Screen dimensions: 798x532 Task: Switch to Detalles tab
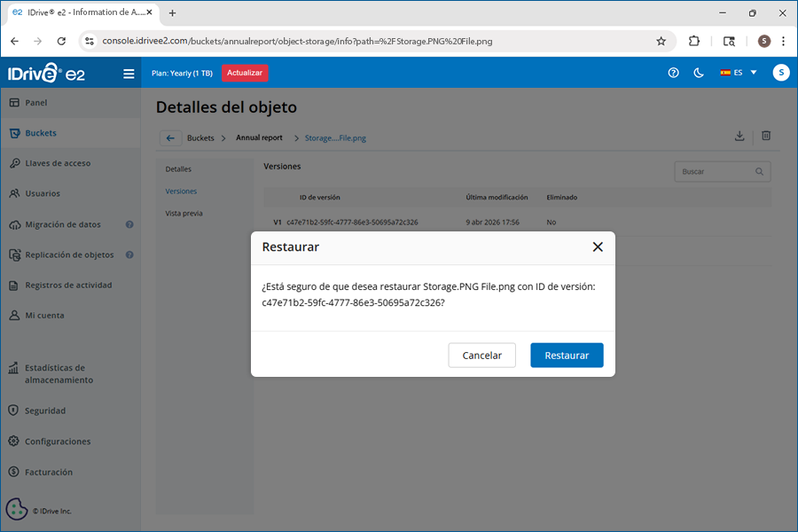(x=178, y=169)
